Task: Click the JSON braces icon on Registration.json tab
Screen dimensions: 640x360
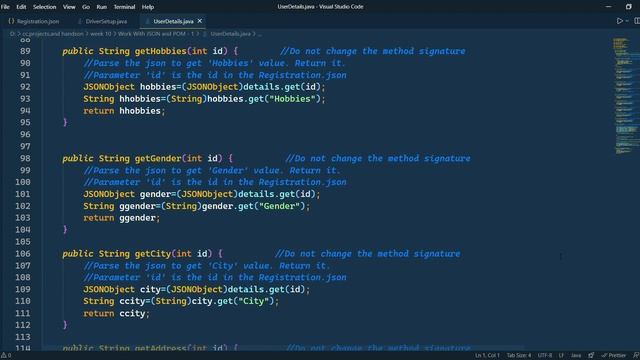Action: click(11, 21)
